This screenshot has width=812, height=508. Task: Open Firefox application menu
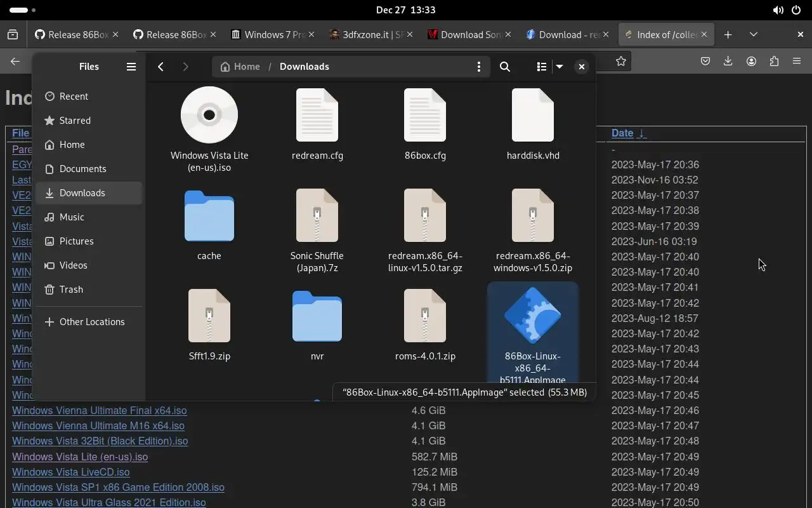[797, 62]
